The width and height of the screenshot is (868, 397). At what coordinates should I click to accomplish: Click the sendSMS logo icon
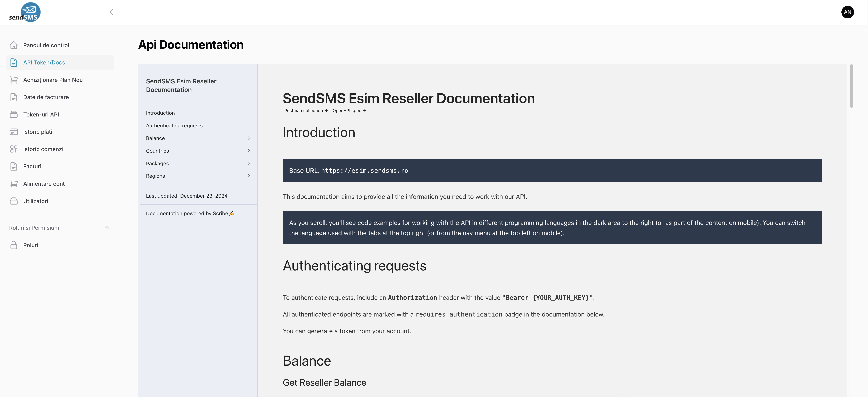click(25, 12)
